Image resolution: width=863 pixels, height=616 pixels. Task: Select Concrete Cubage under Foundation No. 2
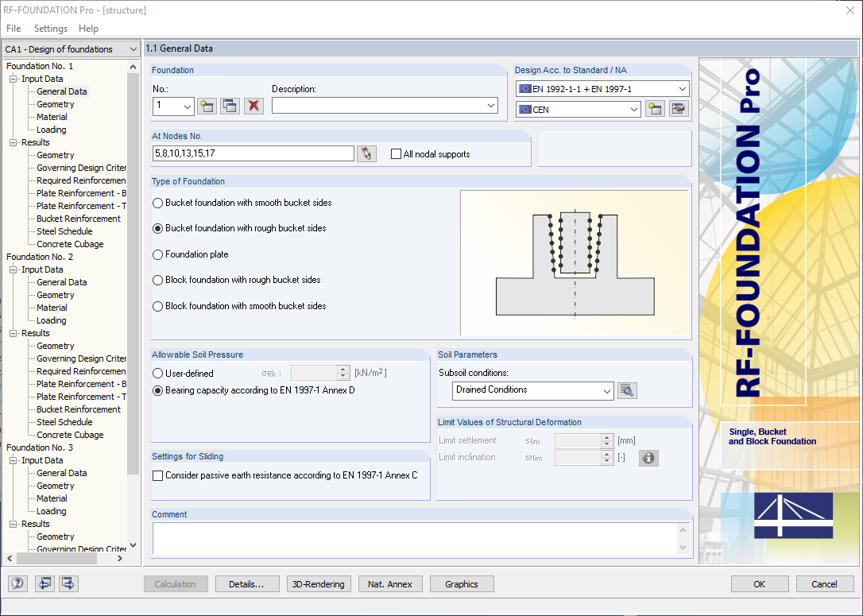coord(70,435)
